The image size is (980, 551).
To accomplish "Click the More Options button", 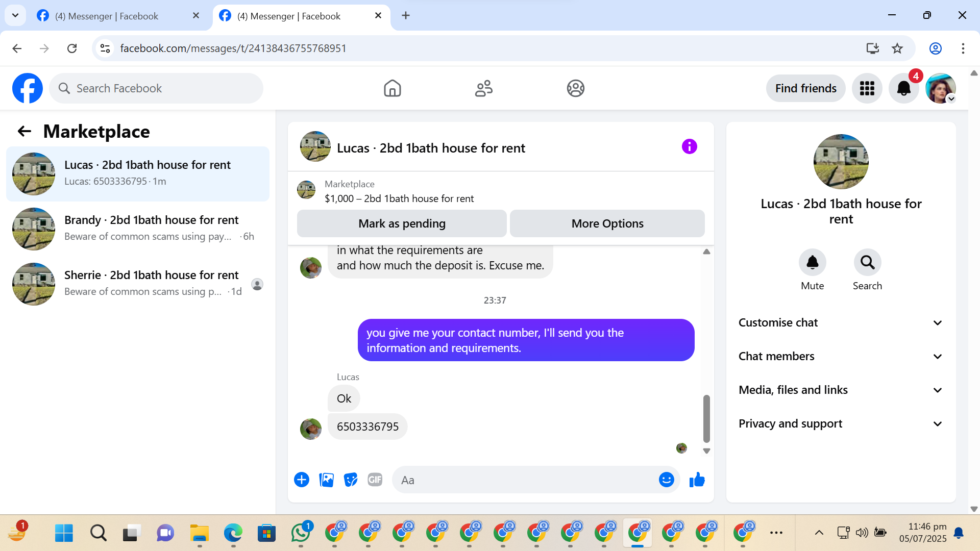I will tap(607, 223).
